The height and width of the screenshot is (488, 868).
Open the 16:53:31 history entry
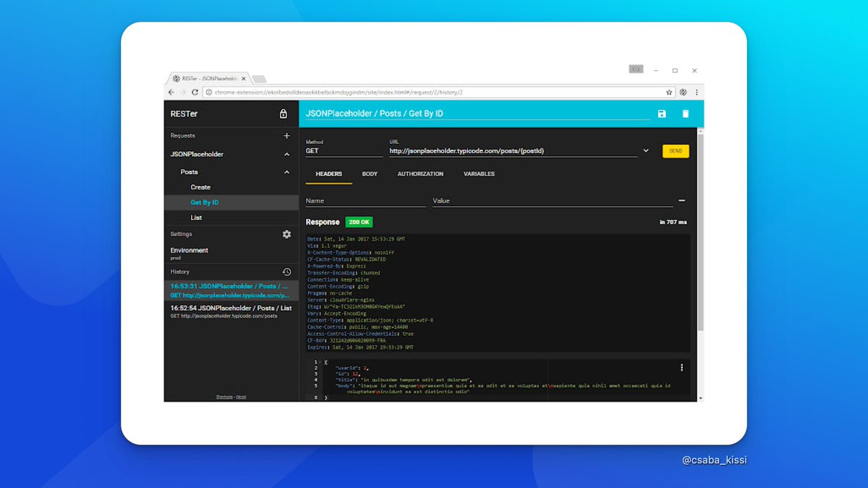coord(231,291)
